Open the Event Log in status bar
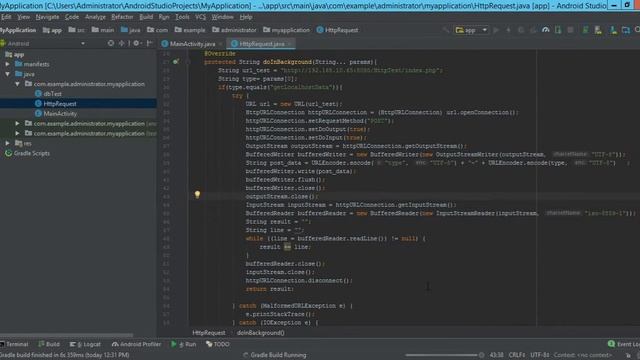Image resolution: width=640 pixels, height=360 pixels. 623,344
